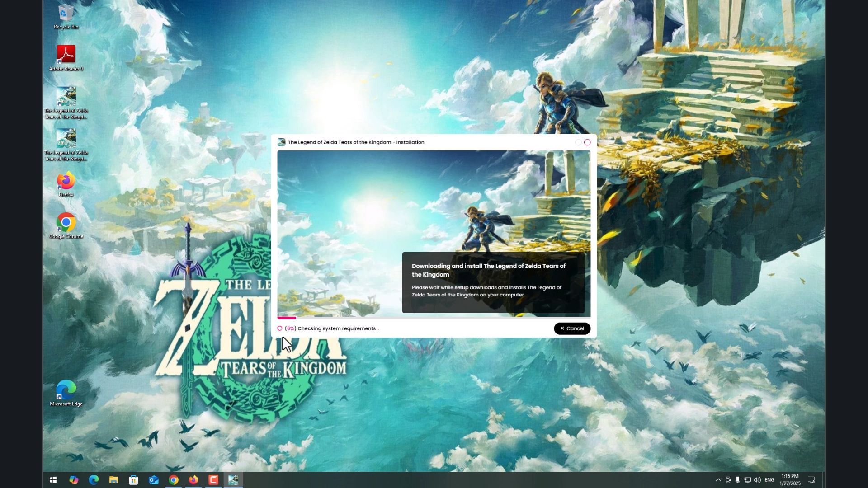Image resolution: width=868 pixels, height=488 pixels.
Task: Switch to Camtasia in the taskbar
Action: 213,480
